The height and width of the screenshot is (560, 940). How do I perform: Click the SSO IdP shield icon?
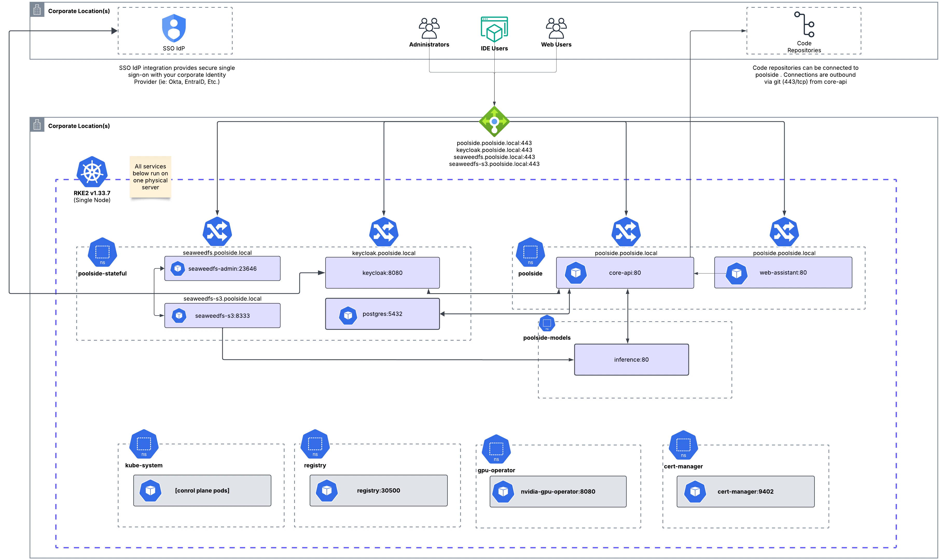(174, 28)
